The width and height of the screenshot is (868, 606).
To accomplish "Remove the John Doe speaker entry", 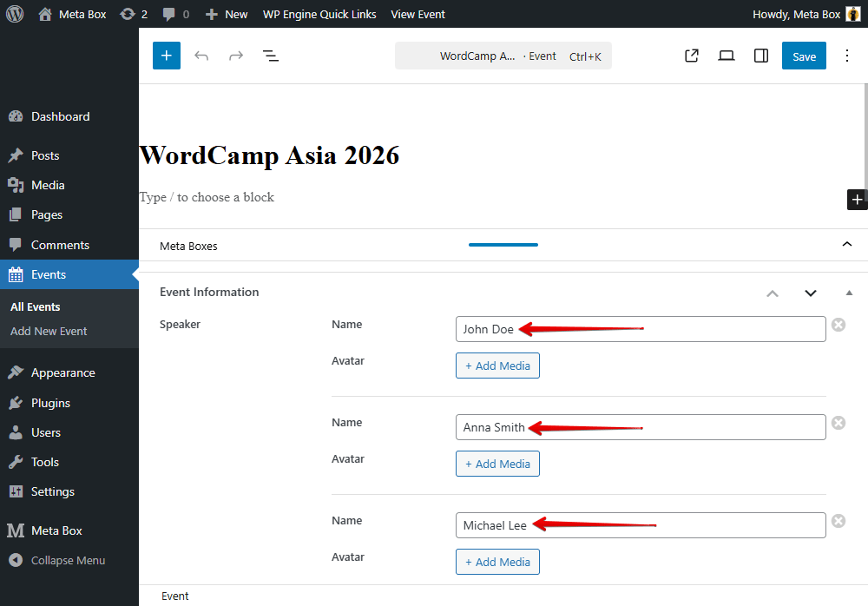I will (x=838, y=325).
